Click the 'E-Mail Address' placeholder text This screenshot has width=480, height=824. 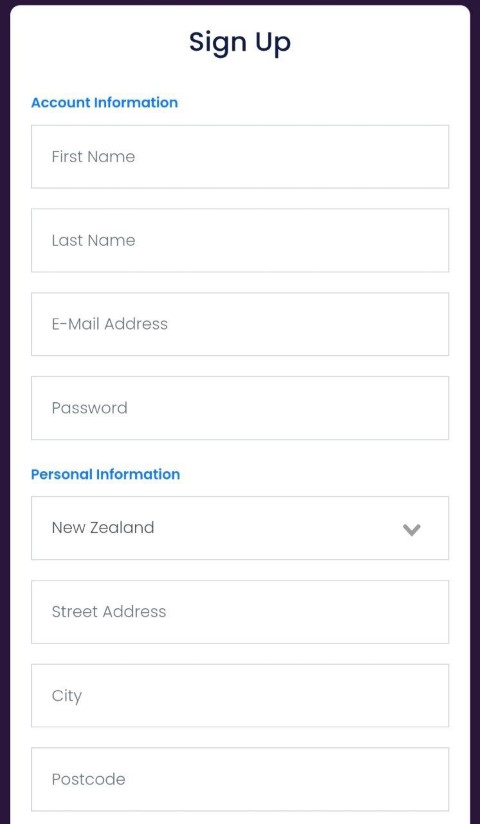tap(110, 324)
